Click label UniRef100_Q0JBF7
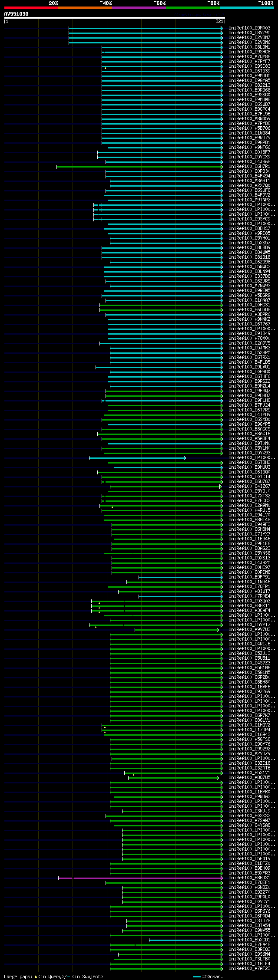278x980 pixels. [x=249, y=152]
